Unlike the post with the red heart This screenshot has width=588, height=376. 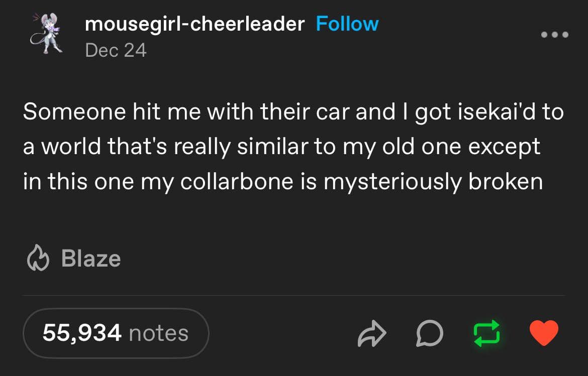(544, 333)
